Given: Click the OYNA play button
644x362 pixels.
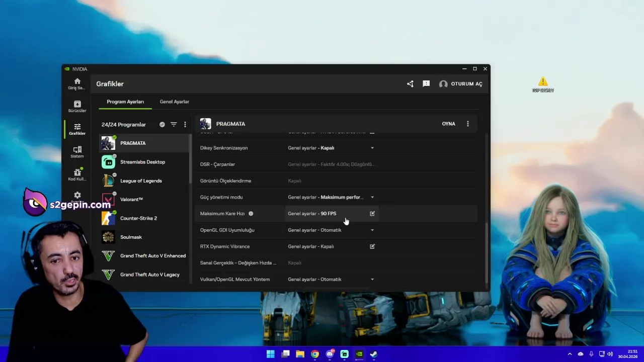Looking at the screenshot, I should point(448,124).
